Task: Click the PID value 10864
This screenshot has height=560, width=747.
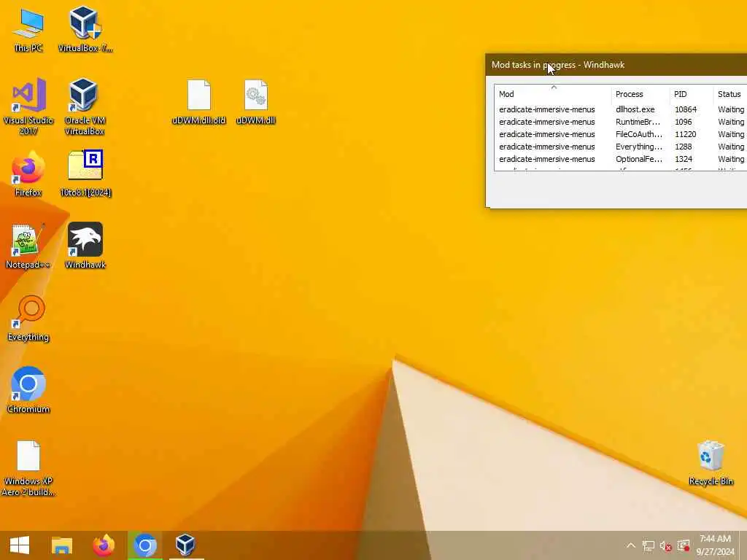Action: pos(686,109)
